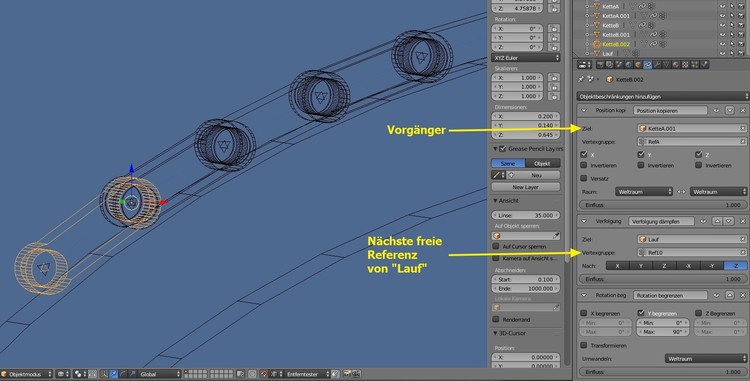Open the Constraints properties tab icon

[x=648, y=65]
